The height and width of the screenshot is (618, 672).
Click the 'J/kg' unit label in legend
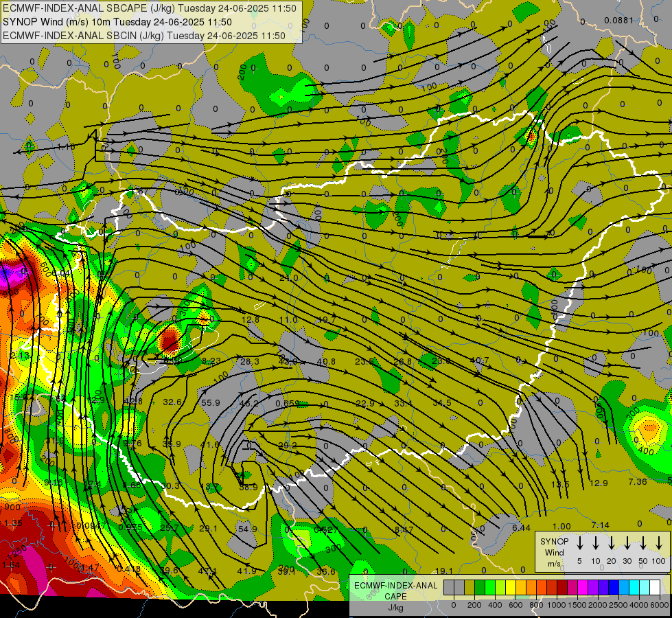pyautogui.click(x=395, y=608)
